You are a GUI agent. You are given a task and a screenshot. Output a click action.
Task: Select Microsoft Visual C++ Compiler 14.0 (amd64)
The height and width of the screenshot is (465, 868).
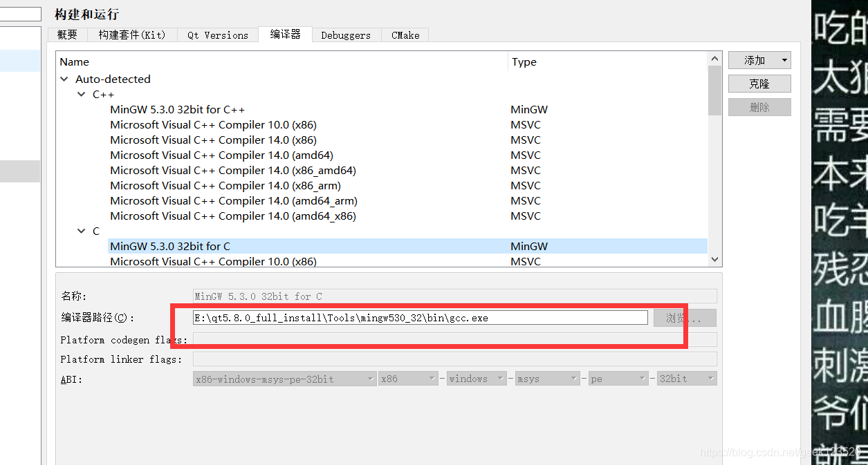click(x=221, y=155)
